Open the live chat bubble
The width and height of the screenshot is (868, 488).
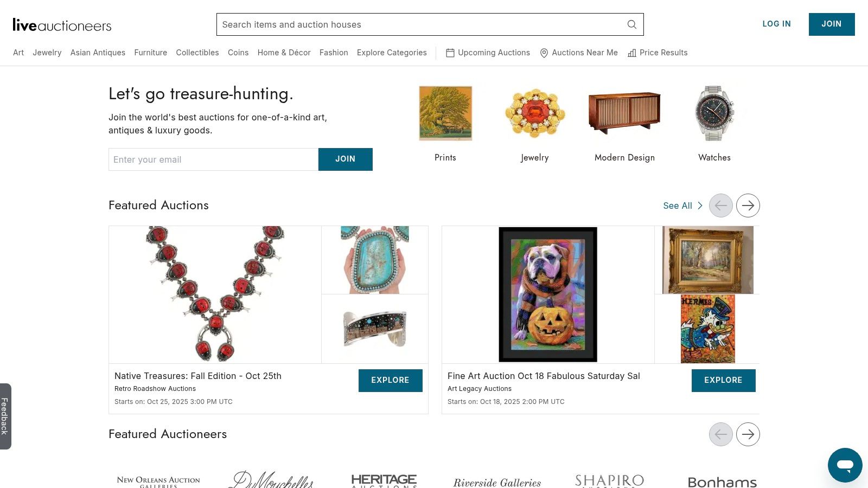point(845,465)
